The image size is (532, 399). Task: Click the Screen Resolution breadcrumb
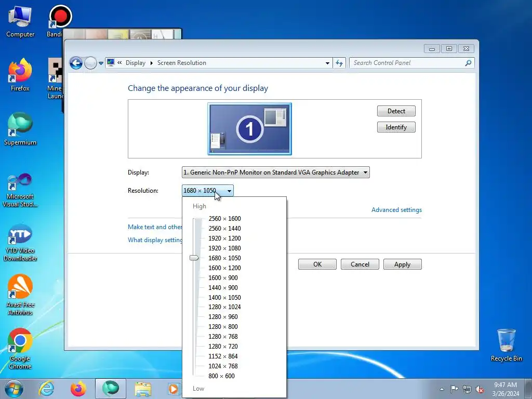click(181, 63)
